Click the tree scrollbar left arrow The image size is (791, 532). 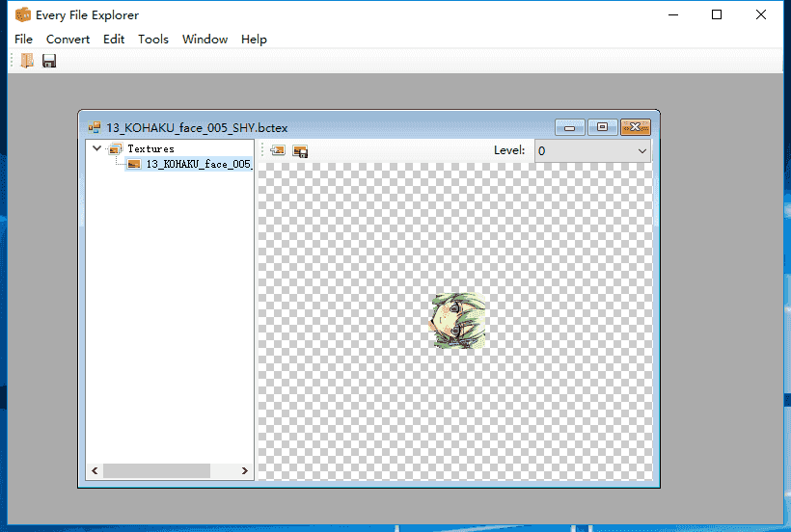point(95,470)
